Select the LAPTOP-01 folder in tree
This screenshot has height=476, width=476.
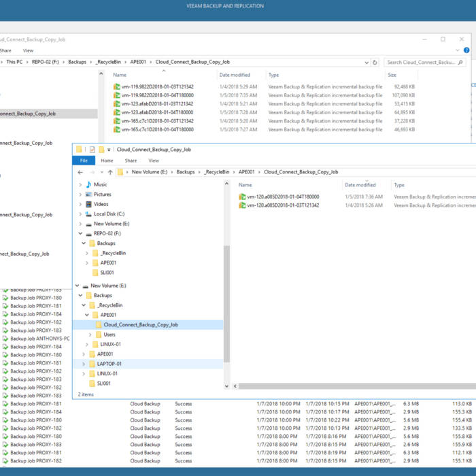click(109, 364)
